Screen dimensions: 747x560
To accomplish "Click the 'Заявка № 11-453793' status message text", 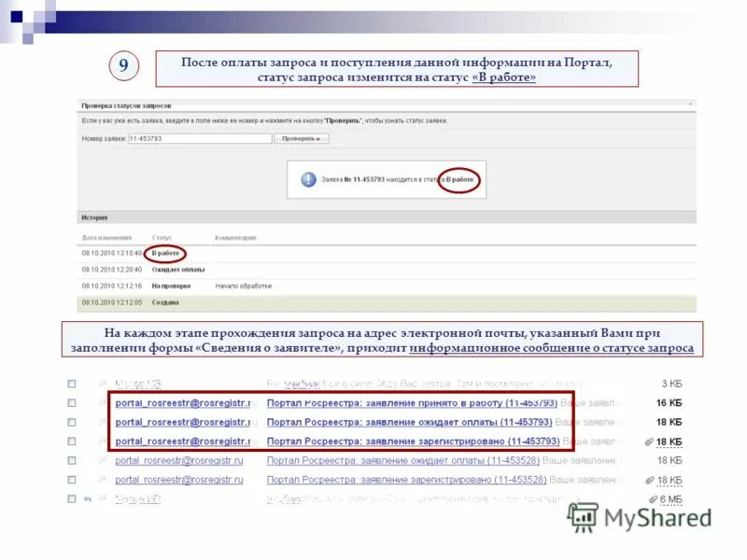I will click(x=398, y=179).
